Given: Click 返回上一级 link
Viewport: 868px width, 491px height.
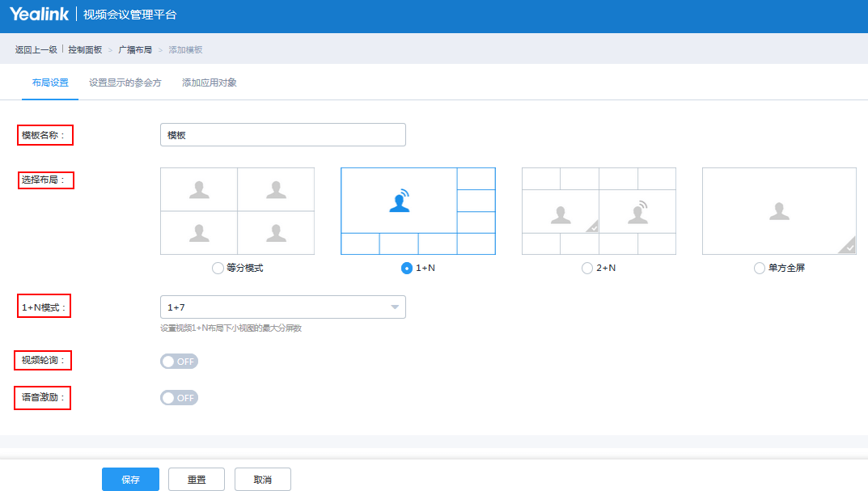Looking at the screenshot, I should [x=36, y=49].
